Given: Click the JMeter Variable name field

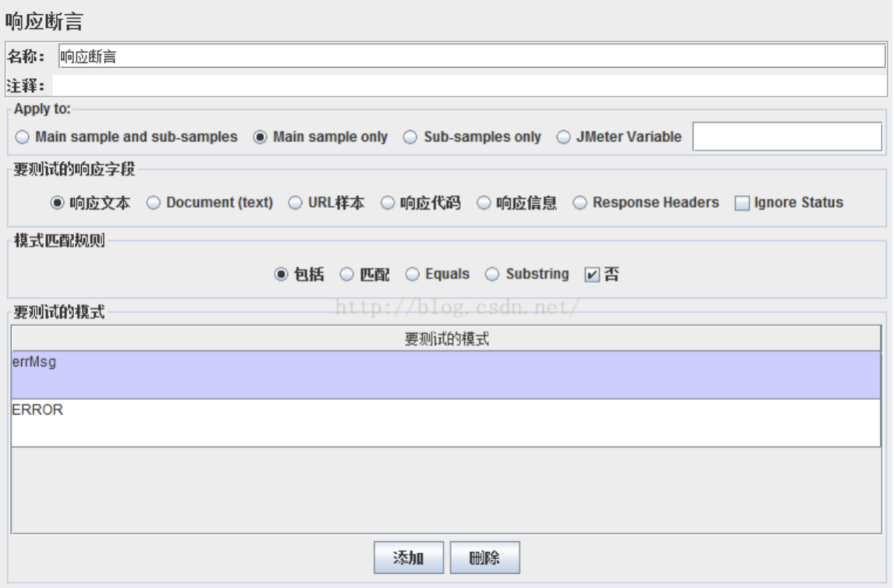Looking at the screenshot, I should click(787, 136).
